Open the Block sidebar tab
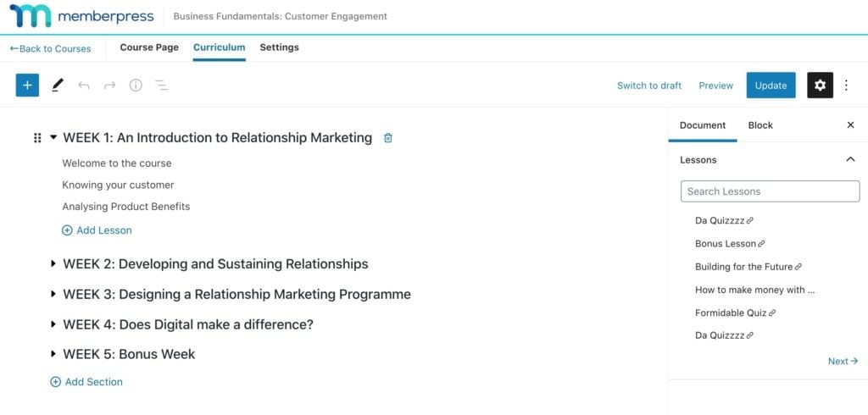Screen dimensions: 868x415 point(760,125)
